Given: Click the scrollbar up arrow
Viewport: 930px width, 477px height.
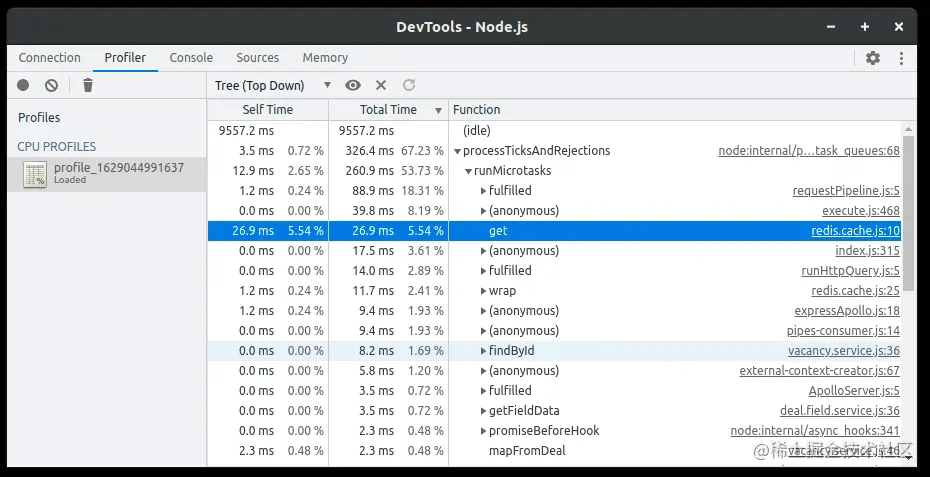Looking at the screenshot, I should coord(908,129).
